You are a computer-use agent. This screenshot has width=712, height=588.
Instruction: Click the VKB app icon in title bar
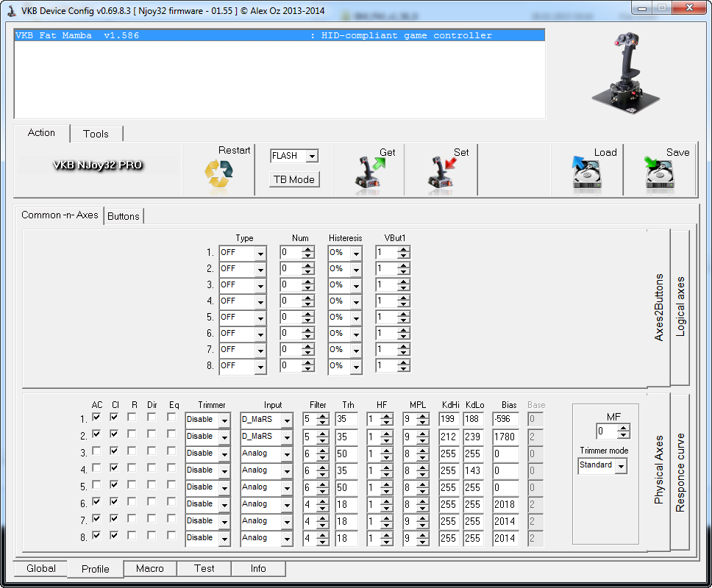pyautogui.click(x=11, y=10)
